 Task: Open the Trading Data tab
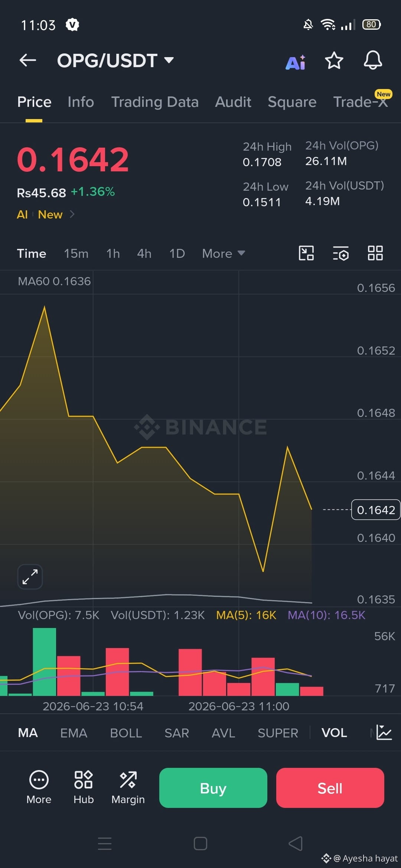(155, 102)
